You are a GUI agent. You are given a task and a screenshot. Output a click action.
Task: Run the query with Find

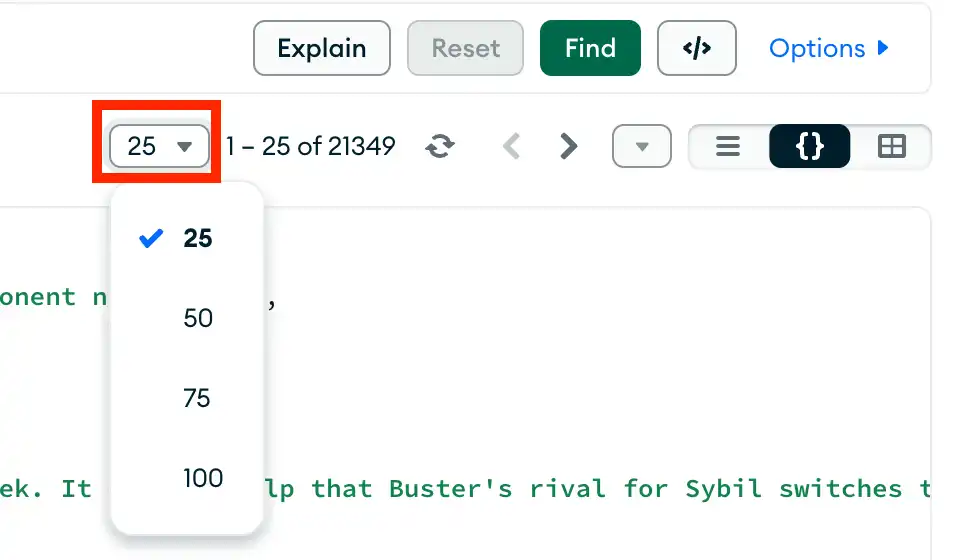(x=590, y=48)
